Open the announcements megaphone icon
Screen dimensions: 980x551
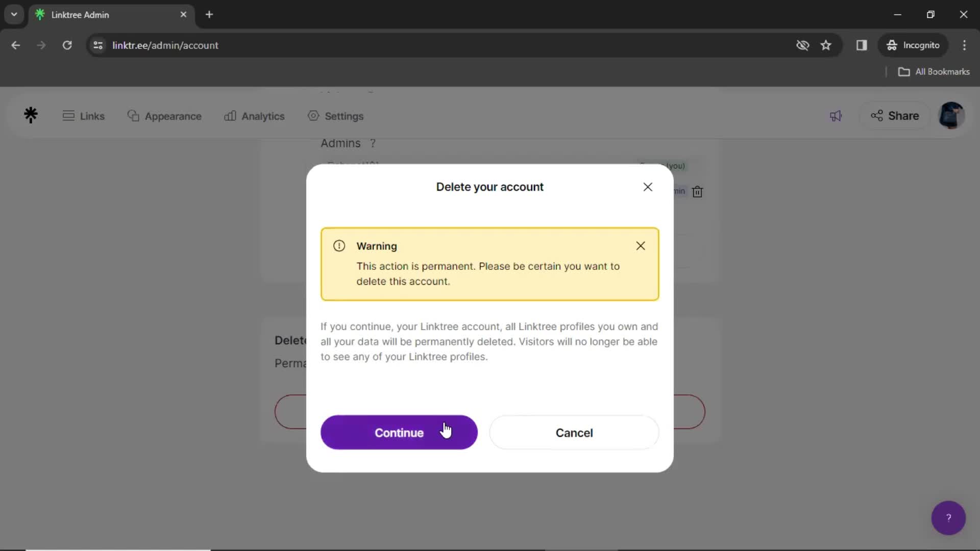836,116
